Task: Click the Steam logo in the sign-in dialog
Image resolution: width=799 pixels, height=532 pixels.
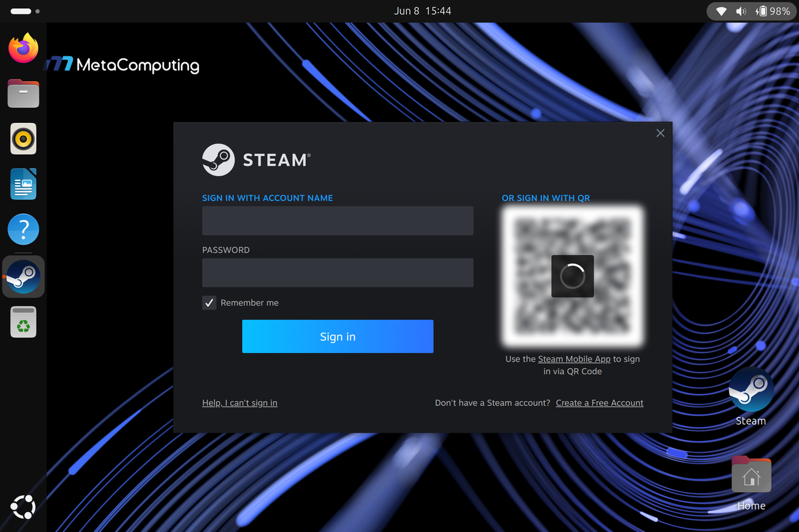Action: tap(256, 160)
